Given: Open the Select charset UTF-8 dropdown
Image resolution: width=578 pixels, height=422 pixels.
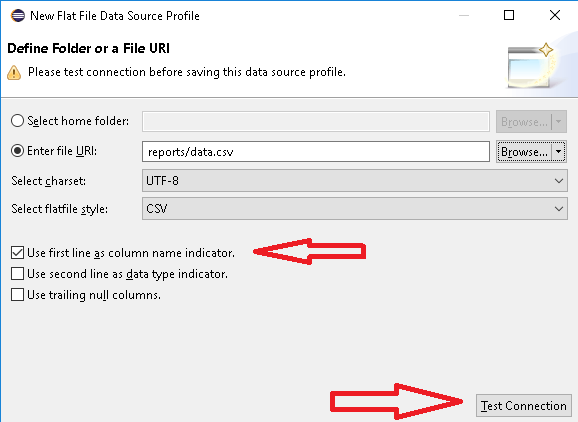Looking at the screenshot, I should (x=355, y=181).
